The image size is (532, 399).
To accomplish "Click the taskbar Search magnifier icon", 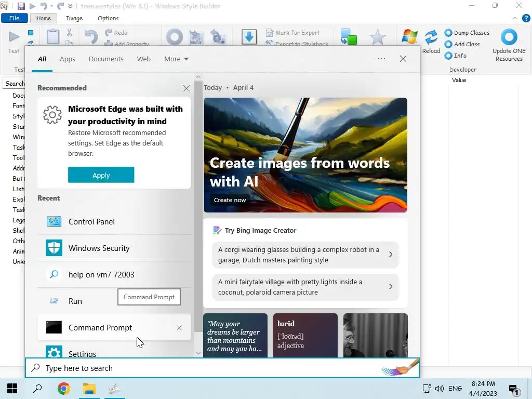I will click(37, 389).
